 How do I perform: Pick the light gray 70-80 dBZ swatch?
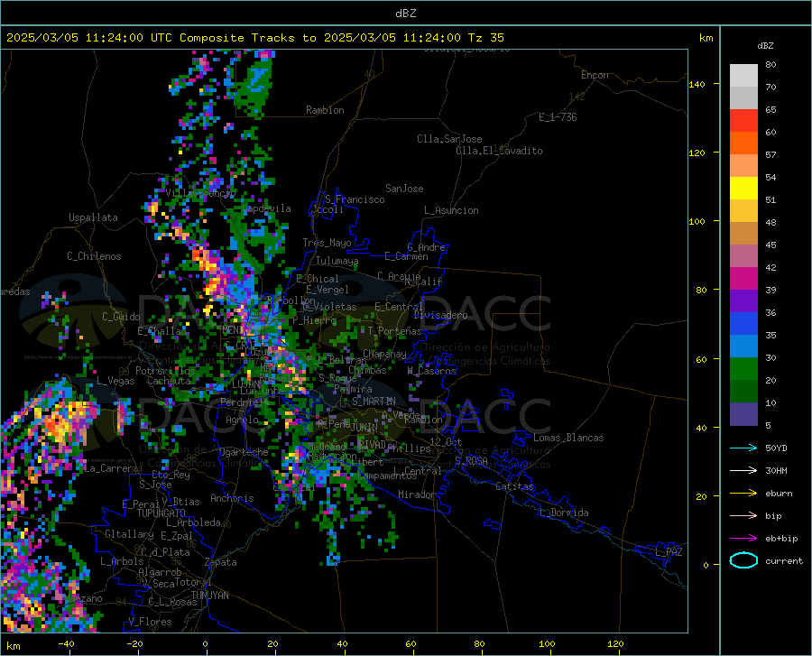click(x=743, y=76)
